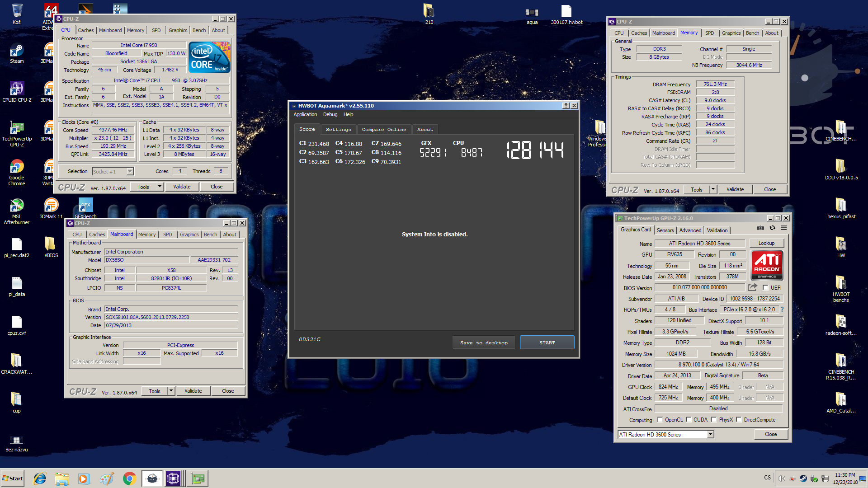Open the CPUID CPU-Z desktop icon
Screen dimensions: 868x488
tap(17, 92)
